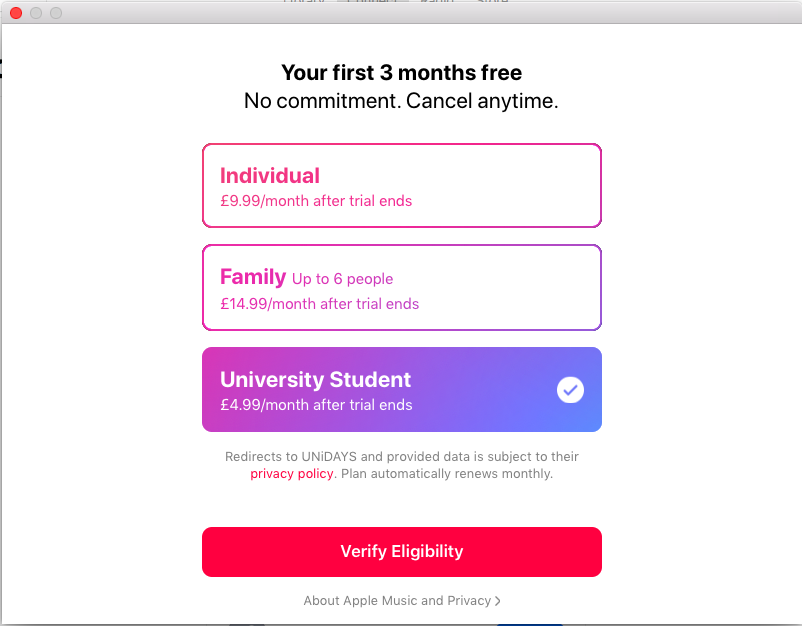This screenshot has width=802, height=626.
Task: Click the greyed-out zoom window button
Action: 56,13
